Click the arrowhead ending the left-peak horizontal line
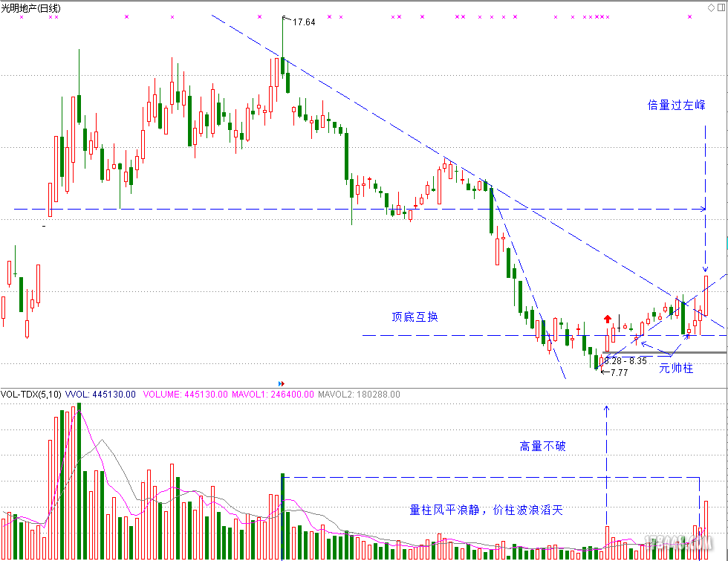Image resolution: width=728 pixels, height=561 pixels. coord(702,210)
